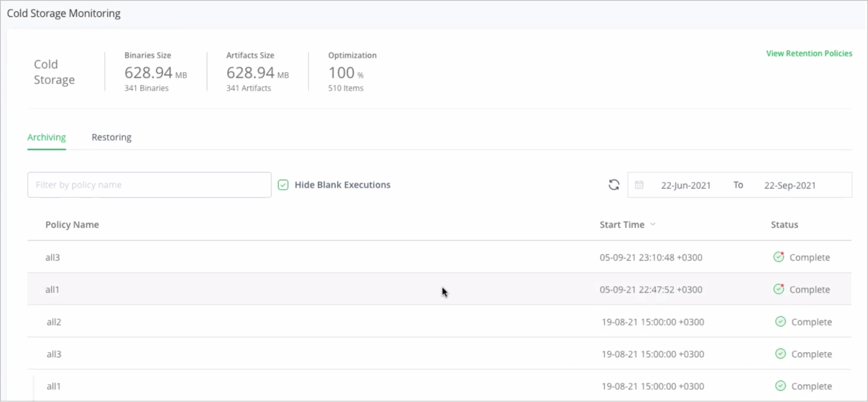Click the red notification badge on all1's Complete status
Image resolution: width=868 pixels, height=402 pixels.
click(x=782, y=286)
